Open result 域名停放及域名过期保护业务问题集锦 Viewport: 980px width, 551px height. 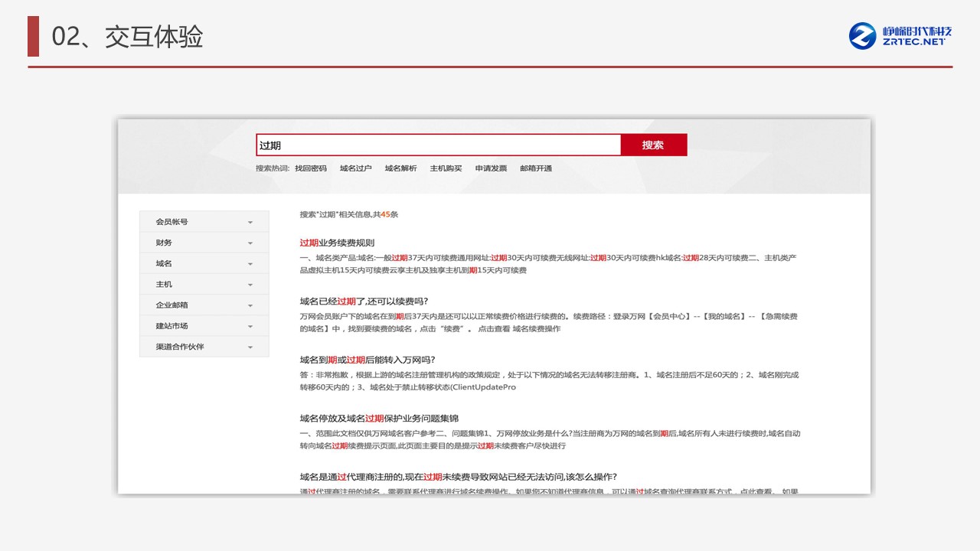390,419
